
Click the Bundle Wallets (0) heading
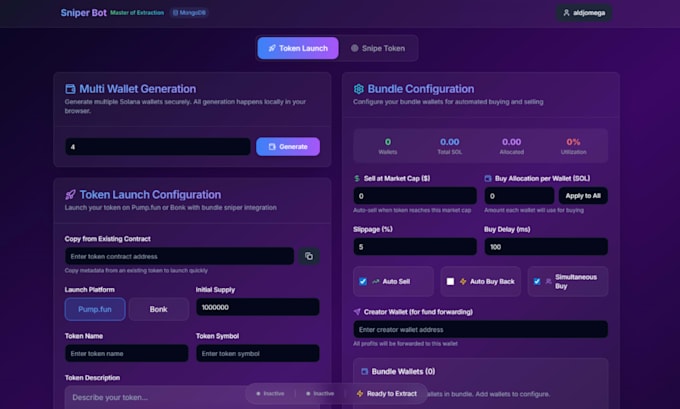[x=403, y=371]
